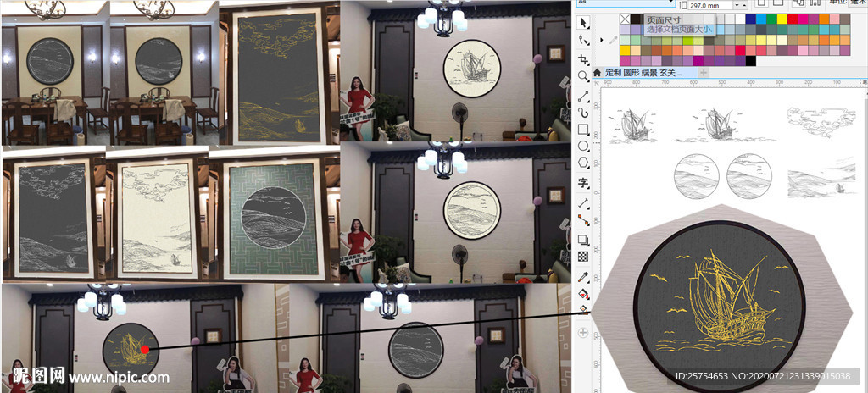Image resolution: width=868 pixels, height=393 pixels.
Task: Select the Drop Shadow tool
Action: pyautogui.click(x=583, y=240)
